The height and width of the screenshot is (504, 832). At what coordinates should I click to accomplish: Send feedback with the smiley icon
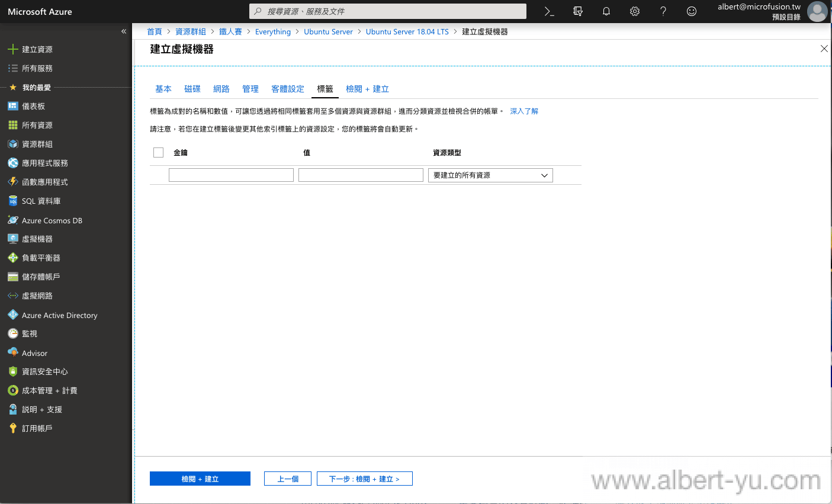(x=692, y=11)
